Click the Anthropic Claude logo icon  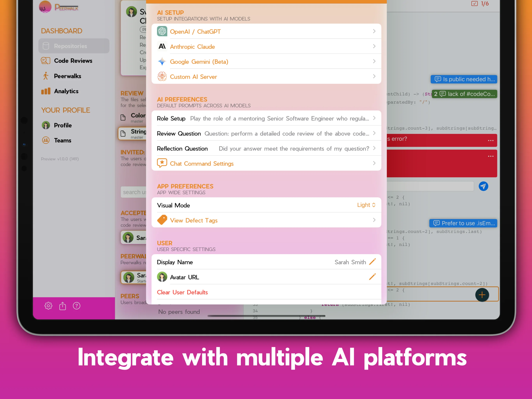[x=162, y=46]
